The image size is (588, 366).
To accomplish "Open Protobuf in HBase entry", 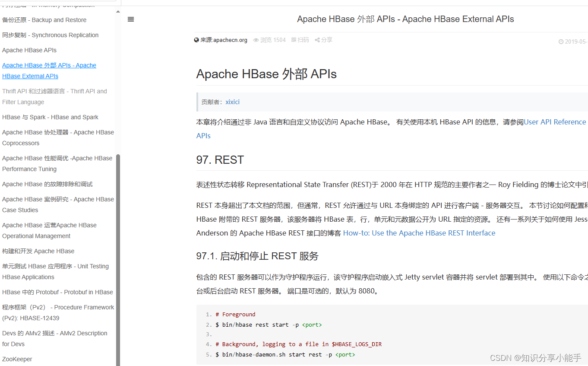I will coord(57,292).
